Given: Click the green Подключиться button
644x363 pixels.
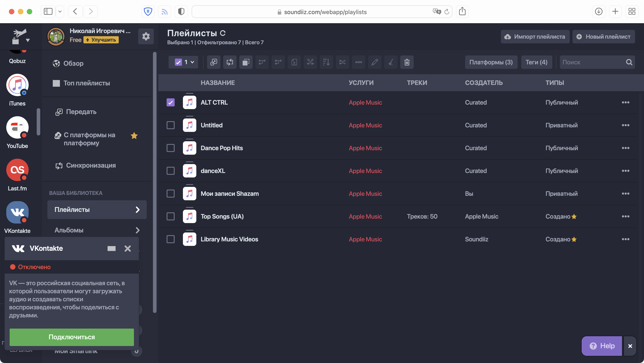Looking at the screenshot, I should click(72, 337).
